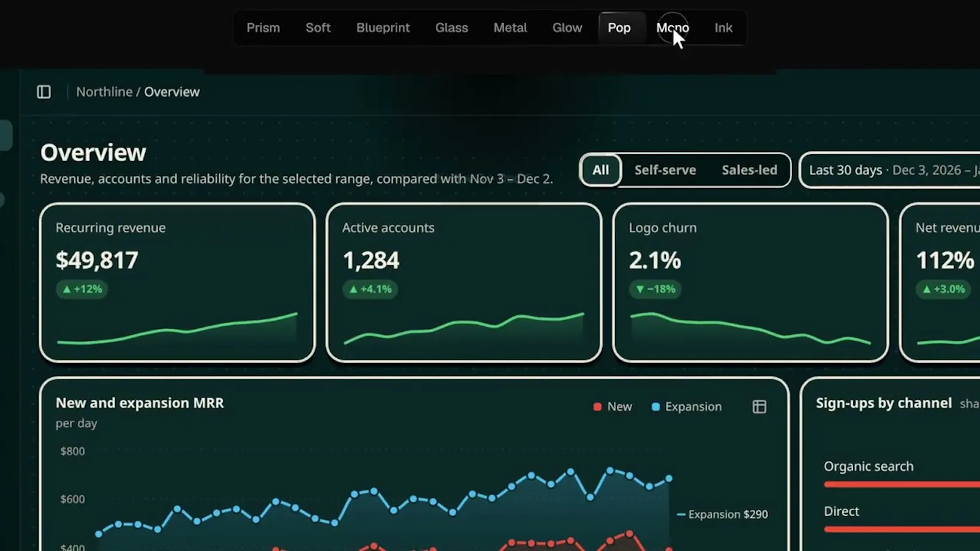Screen dimensions: 980x551
Task: Click the +12% revenue change badge
Action: click(82, 289)
